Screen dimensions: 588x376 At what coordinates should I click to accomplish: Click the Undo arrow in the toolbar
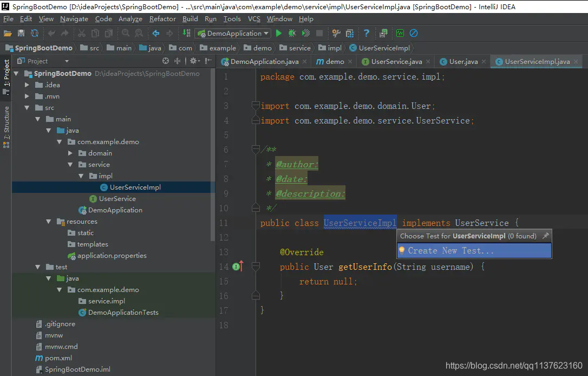point(51,34)
